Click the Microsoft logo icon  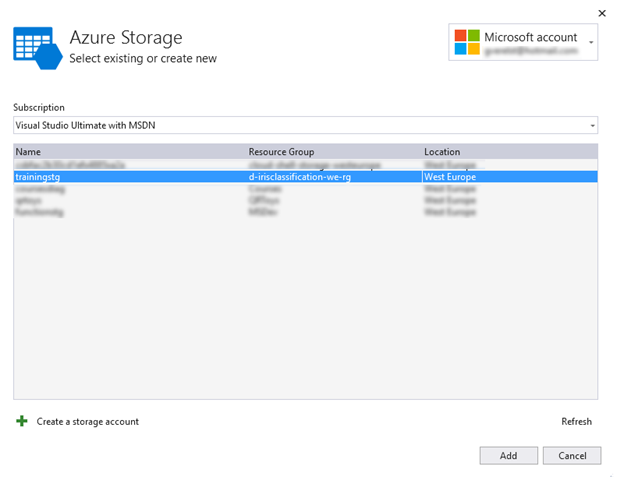(467, 42)
